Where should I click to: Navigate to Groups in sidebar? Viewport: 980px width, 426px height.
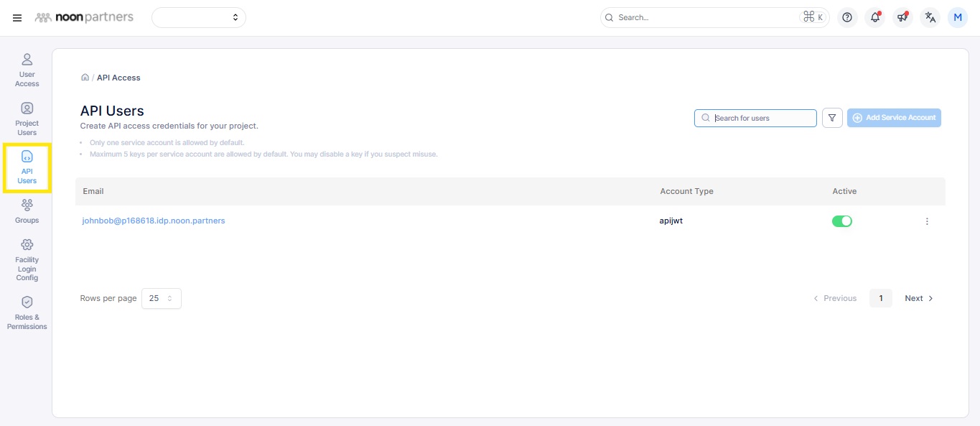pos(27,212)
